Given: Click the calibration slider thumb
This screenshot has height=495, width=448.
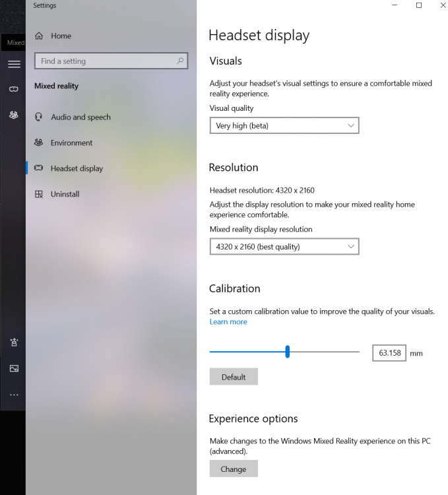Looking at the screenshot, I should point(288,352).
